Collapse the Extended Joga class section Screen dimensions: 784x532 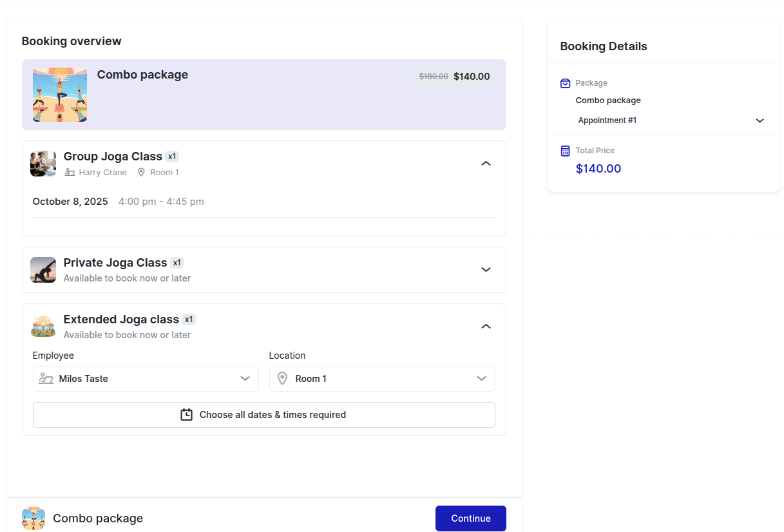486,327
